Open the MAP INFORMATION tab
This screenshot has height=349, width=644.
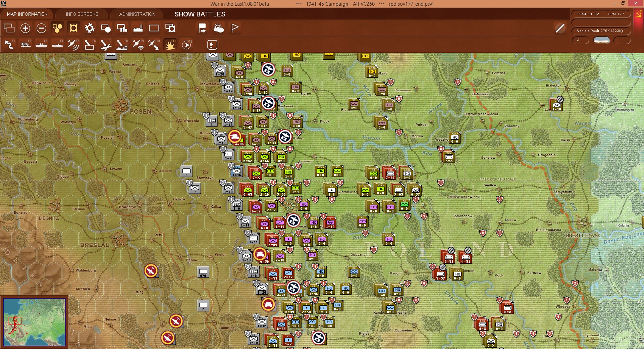[28, 14]
